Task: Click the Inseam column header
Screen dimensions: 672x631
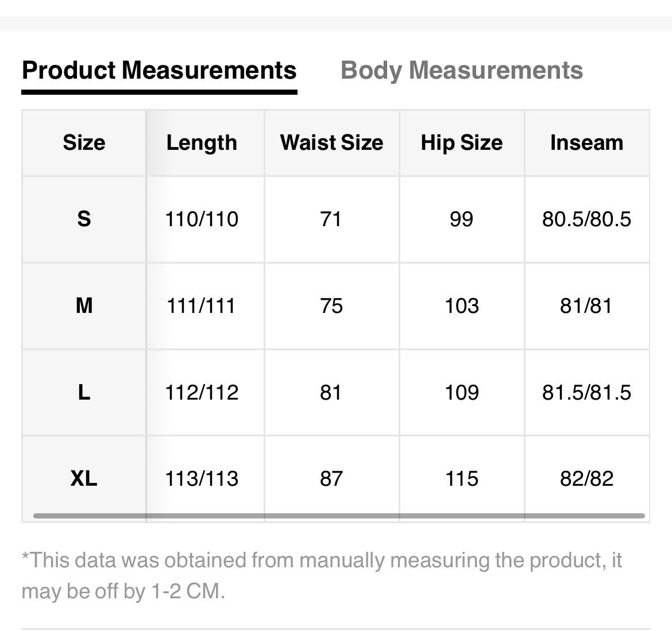Action: click(586, 142)
